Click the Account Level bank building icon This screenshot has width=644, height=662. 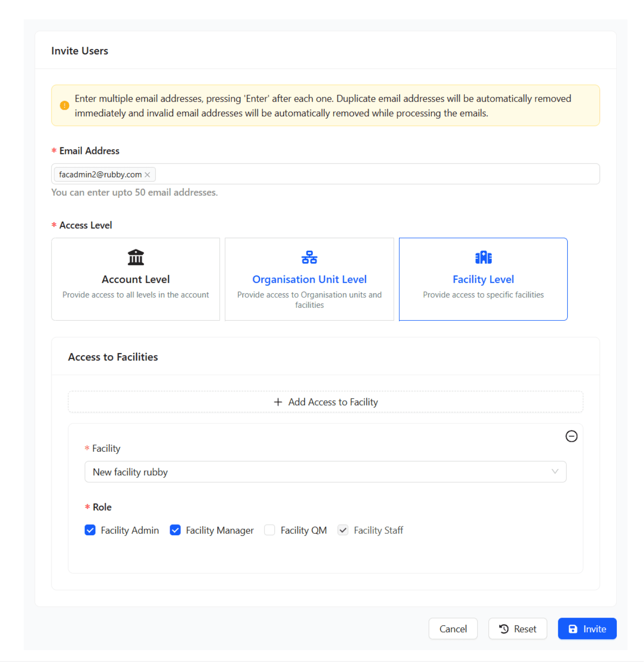[135, 257]
